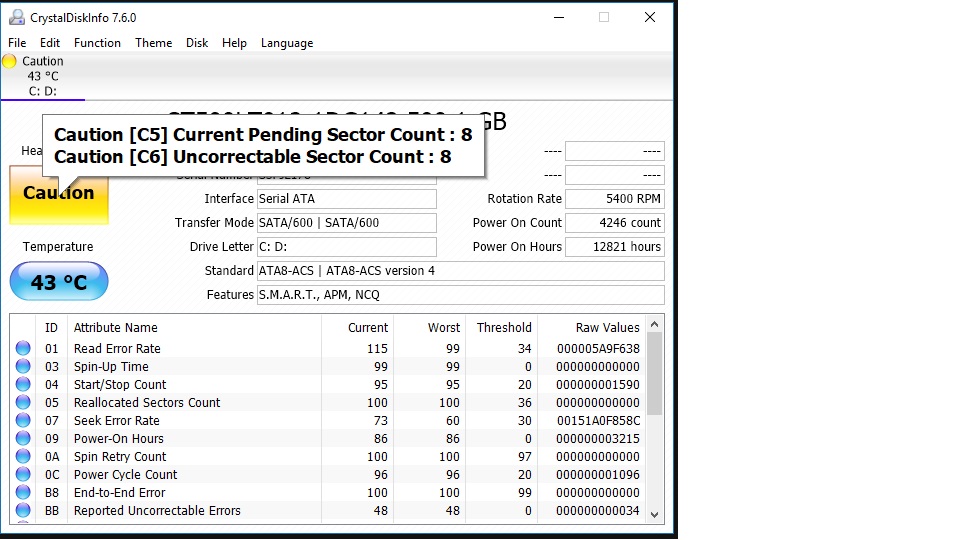Click the scroll up arrow of attribute list
The height and width of the screenshot is (540, 960).
point(654,324)
